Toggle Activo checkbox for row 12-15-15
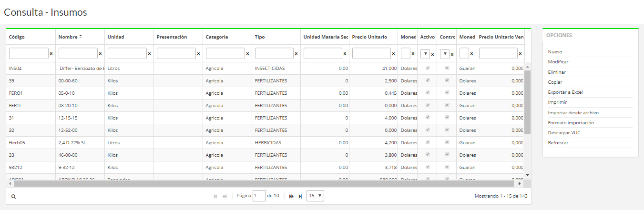Image resolution: width=644 pixels, height=210 pixels. click(428, 118)
